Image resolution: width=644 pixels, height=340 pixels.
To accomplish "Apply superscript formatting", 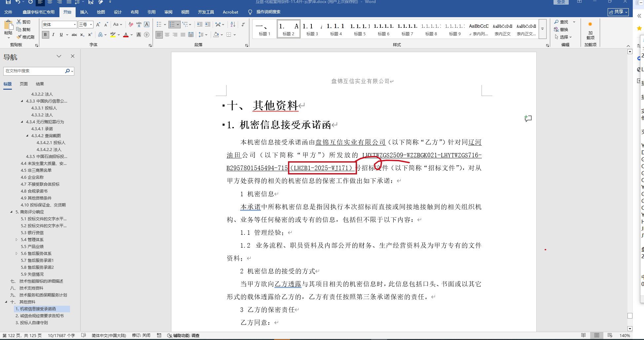I will click(x=90, y=35).
